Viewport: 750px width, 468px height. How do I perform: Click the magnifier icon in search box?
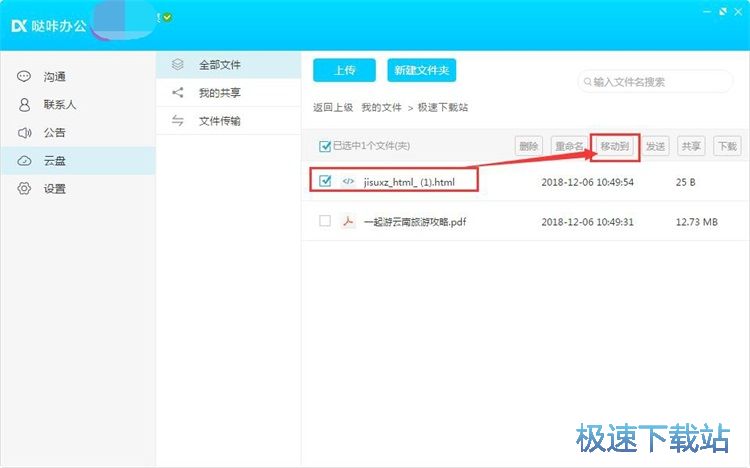point(587,82)
